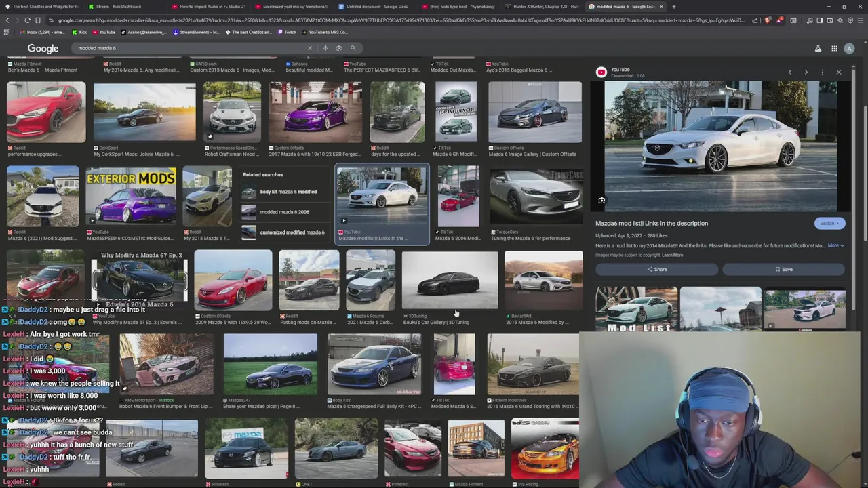This screenshot has height=488, width=868.
Task: Open the Brave Shields lion icon
Action: click(x=768, y=20)
